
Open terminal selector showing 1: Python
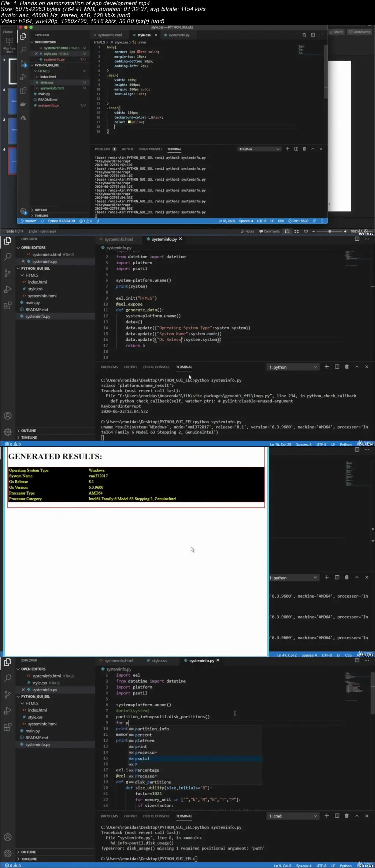[x=259, y=149]
